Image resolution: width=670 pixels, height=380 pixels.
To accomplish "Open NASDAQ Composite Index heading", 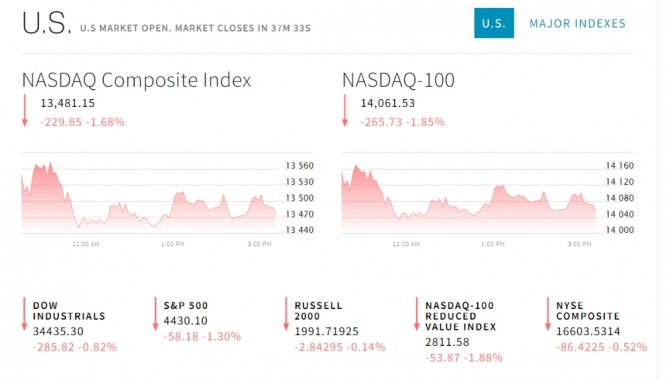I will pos(136,80).
